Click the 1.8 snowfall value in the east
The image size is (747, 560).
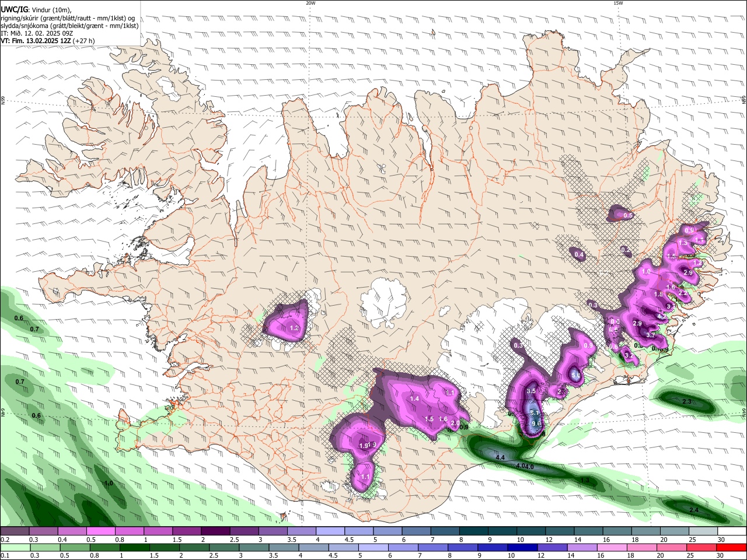[658, 295]
